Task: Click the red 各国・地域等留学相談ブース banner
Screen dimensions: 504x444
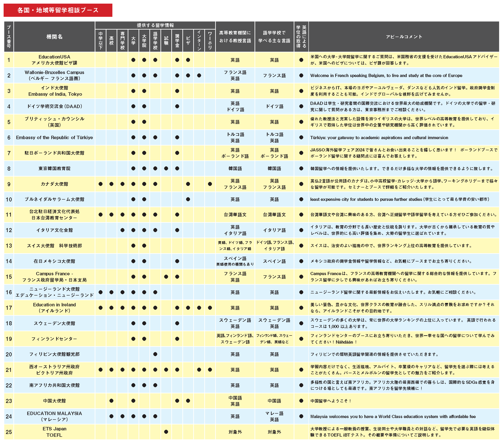Action: [x=58, y=10]
